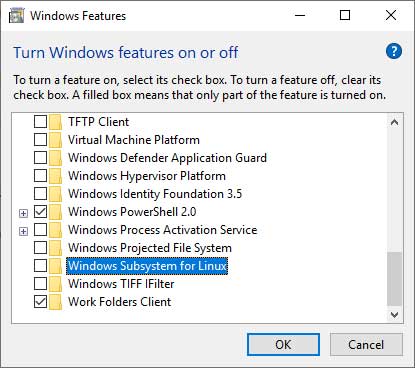Select the Windows Defender Application Guard item
415x368 pixels.
click(x=167, y=158)
